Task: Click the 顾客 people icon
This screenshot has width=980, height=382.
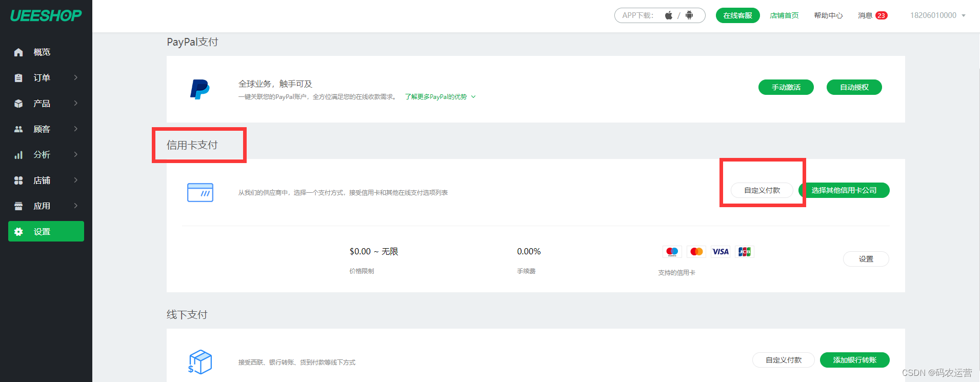Action: (x=18, y=129)
